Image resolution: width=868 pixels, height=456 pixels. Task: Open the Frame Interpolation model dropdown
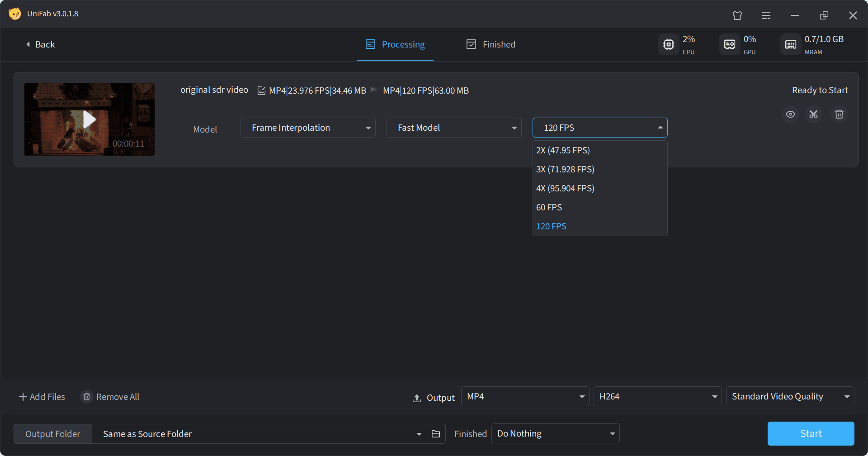[308, 128]
